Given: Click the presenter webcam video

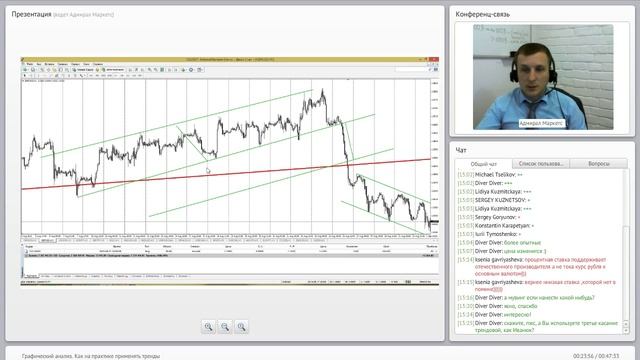Looking at the screenshot, I should tap(543, 77).
